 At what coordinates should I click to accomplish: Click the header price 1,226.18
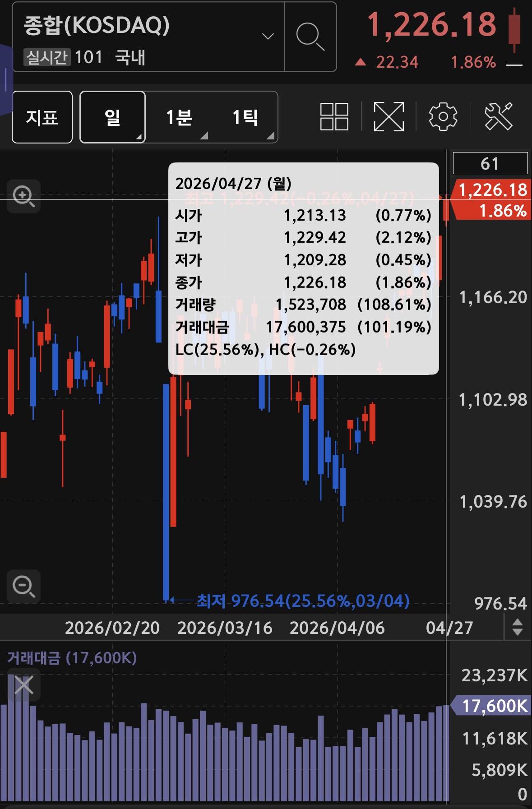coord(432,24)
